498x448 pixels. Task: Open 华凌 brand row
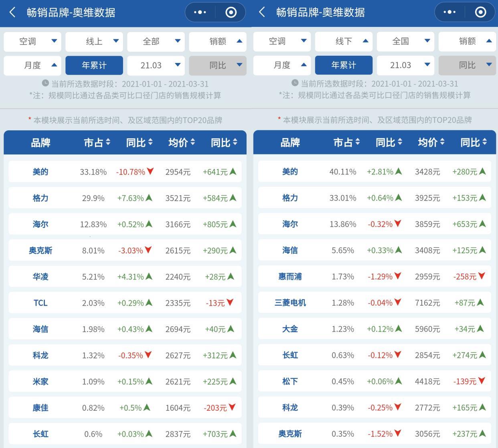point(125,277)
